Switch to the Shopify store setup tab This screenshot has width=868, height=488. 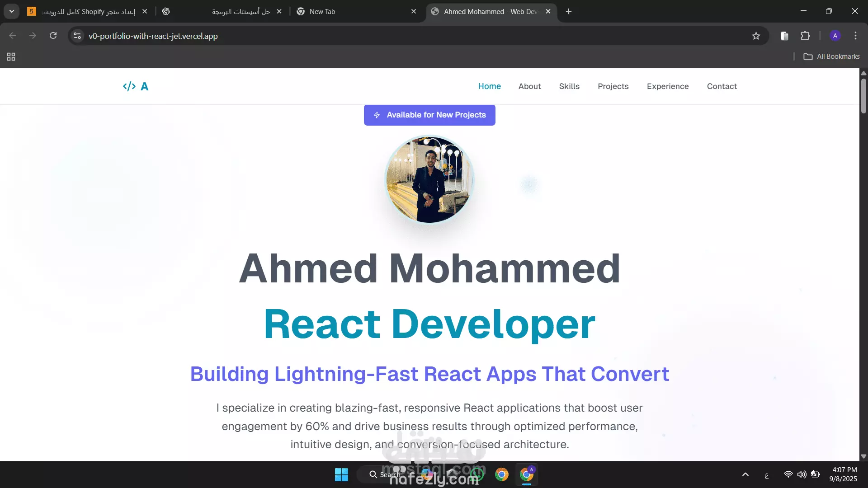88,11
